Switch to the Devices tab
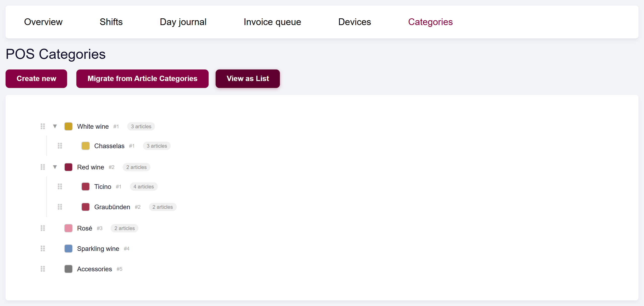 click(x=355, y=22)
